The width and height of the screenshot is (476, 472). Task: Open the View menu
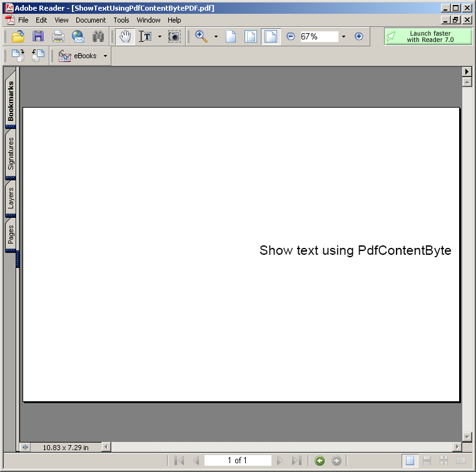click(x=61, y=20)
